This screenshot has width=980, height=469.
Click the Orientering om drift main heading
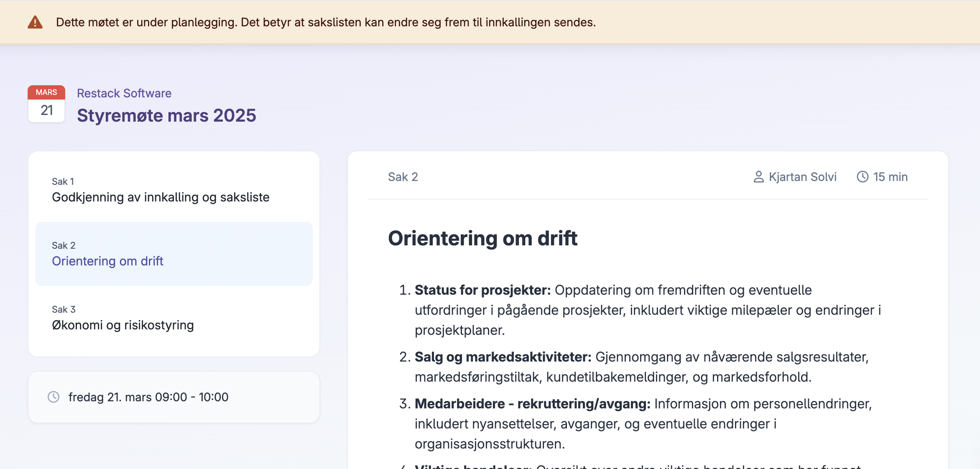482,238
